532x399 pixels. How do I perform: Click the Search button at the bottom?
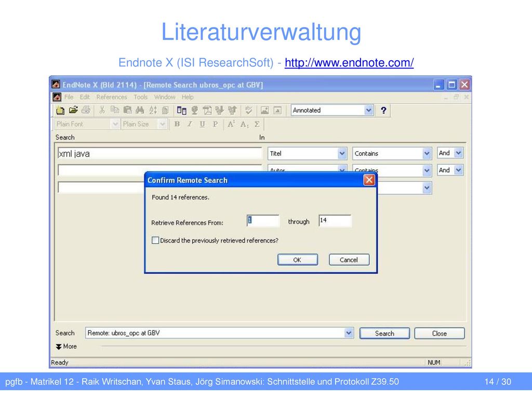[384, 334]
